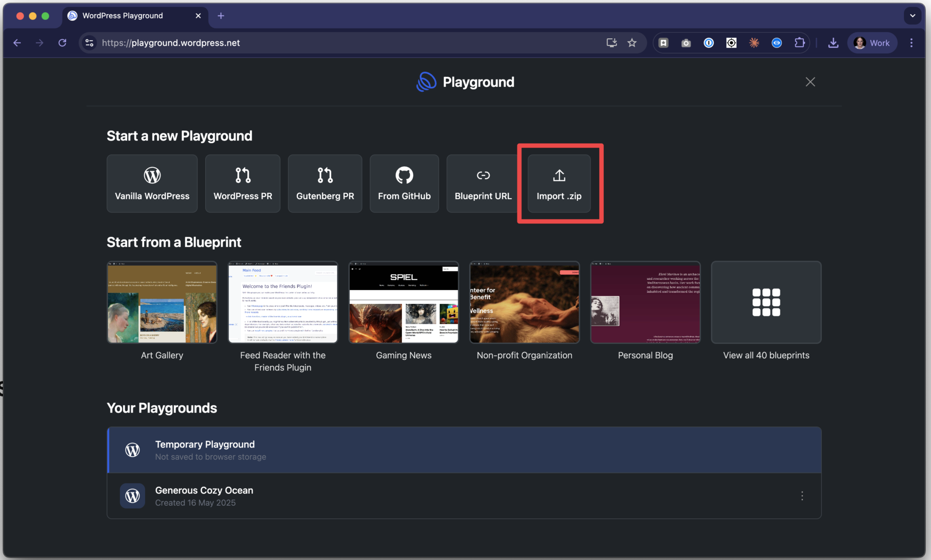Screen dimensions: 931x560
Task: Start a playground from a Gutenberg PR
Action: coord(325,183)
